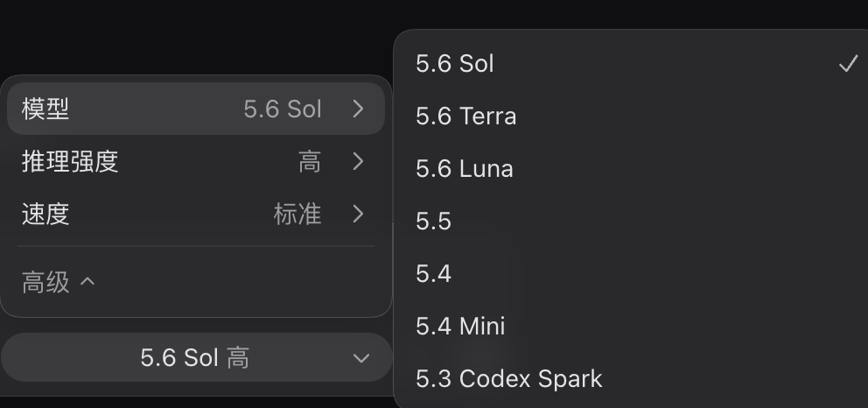Click the 标准 speed value
Image resolution: width=868 pixels, height=408 pixels.
pos(297,214)
